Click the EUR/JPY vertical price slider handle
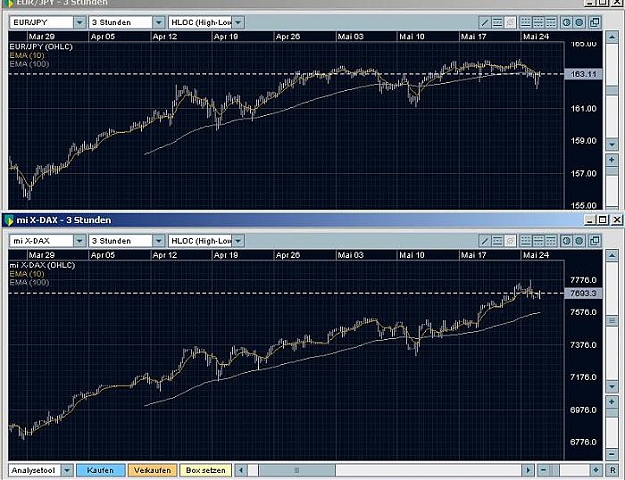Image resolution: width=625 pixels, height=480 pixels. pos(612,91)
